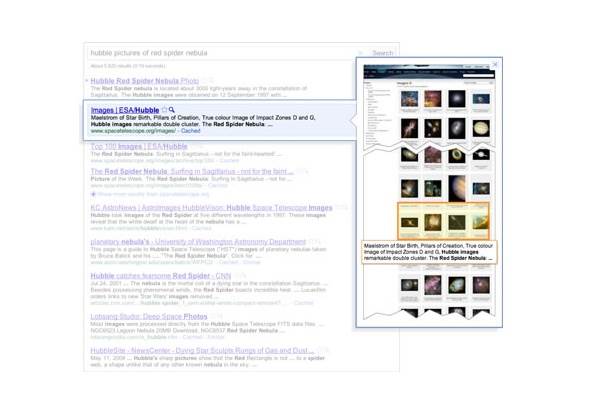The image size is (610, 395).
Task: Open the KC AstroNews HubbleVision result
Action: tap(211, 208)
